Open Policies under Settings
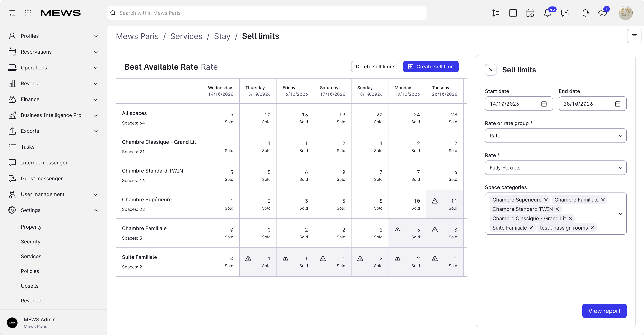The image size is (644, 335). click(x=30, y=271)
